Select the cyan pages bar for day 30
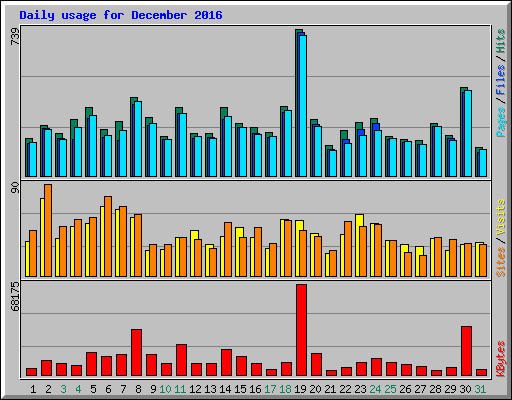Screen dimensions: 512x400 (468, 133)
